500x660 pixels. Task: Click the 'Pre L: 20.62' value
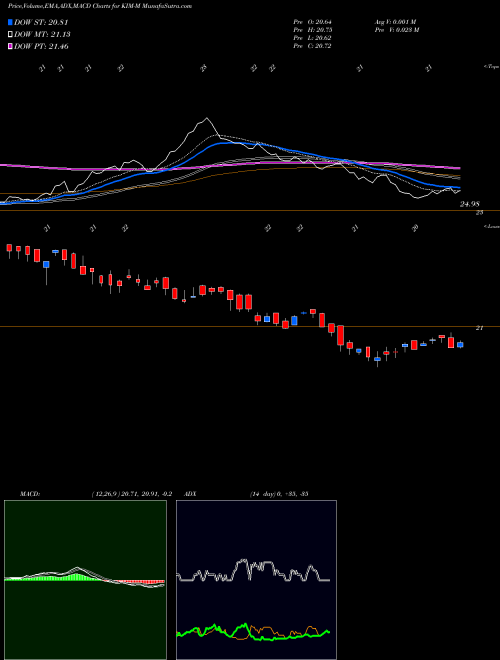coord(313,38)
